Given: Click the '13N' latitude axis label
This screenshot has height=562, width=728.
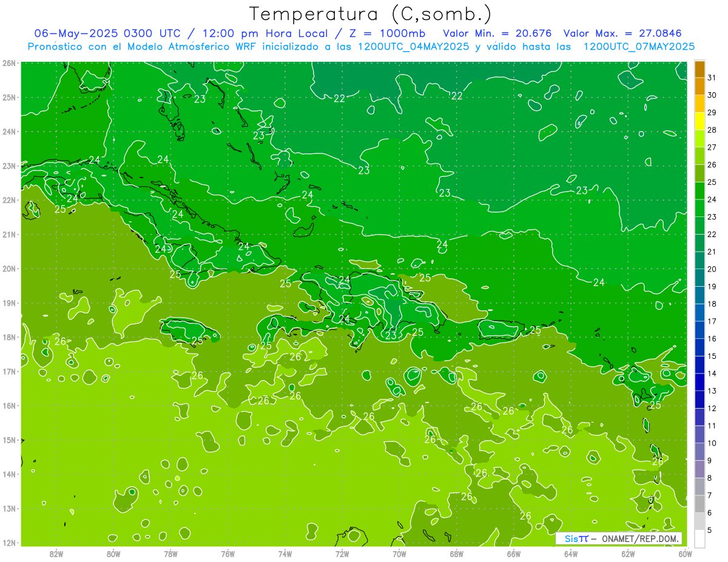Looking at the screenshot, I should (x=9, y=509).
